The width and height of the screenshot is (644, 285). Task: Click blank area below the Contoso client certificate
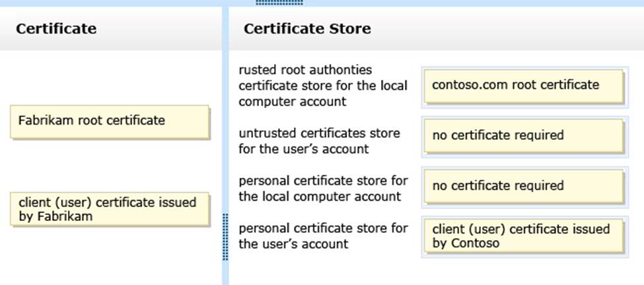coord(524,270)
